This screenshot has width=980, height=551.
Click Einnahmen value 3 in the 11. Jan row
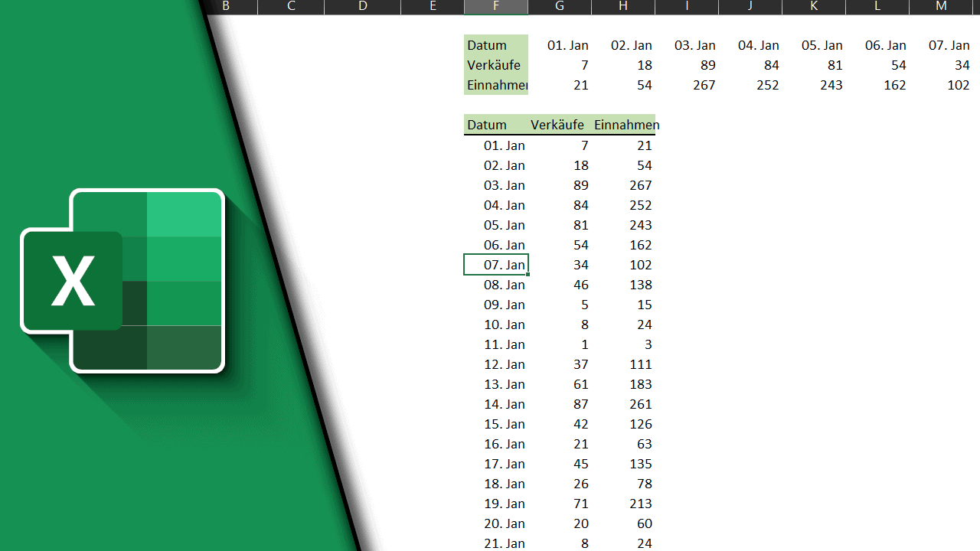pos(648,344)
